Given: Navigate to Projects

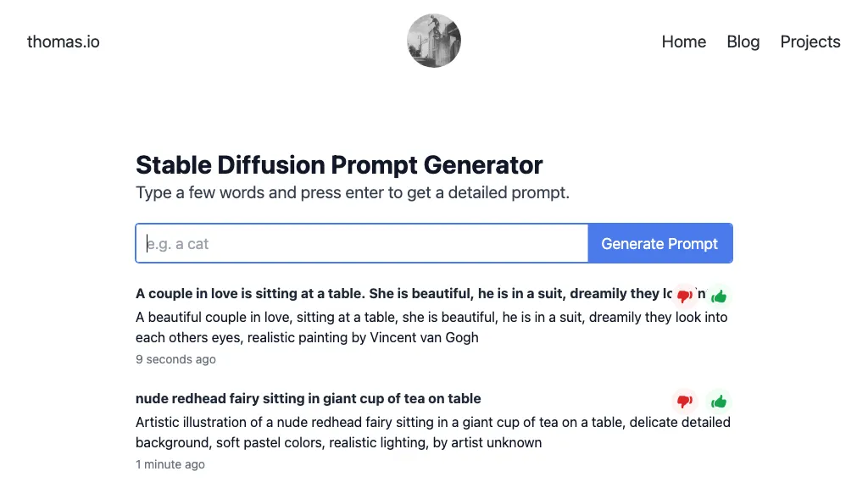Looking at the screenshot, I should [810, 42].
